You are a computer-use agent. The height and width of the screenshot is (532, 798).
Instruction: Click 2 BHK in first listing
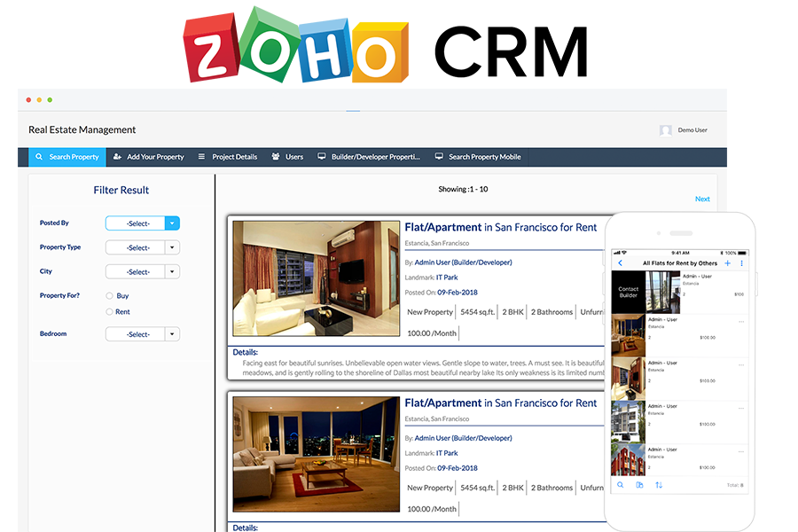tap(513, 312)
